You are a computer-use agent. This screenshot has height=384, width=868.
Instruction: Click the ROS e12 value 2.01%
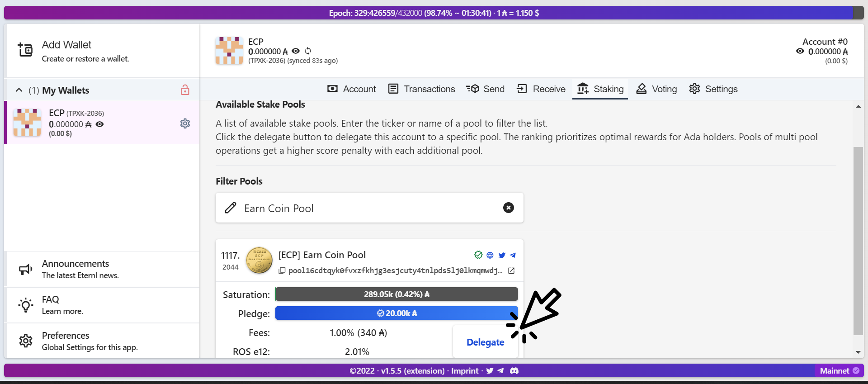357,352
